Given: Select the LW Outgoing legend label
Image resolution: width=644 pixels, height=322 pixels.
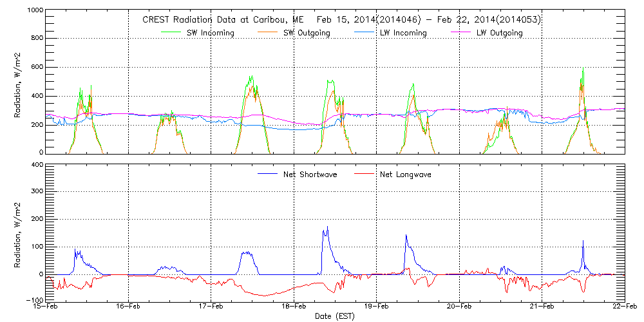Looking at the screenshot, I should pyautogui.click(x=498, y=33).
